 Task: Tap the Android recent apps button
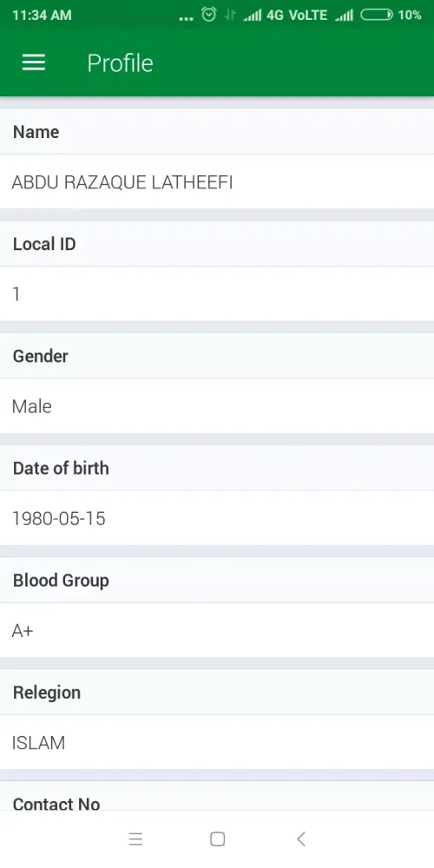(135, 839)
